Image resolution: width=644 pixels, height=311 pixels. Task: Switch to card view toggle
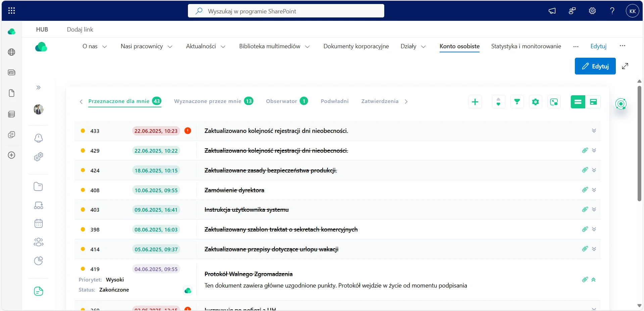tap(593, 102)
